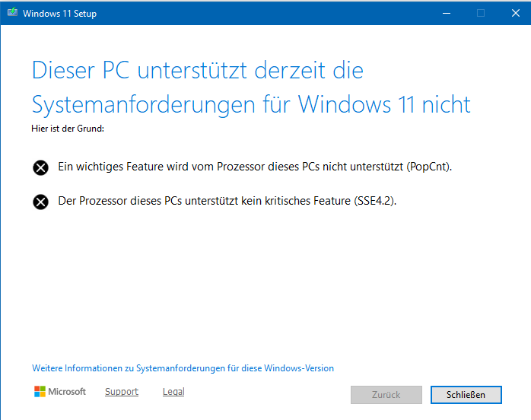Click the 'Windows 11 Setup' title bar text

click(x=60, y=14)
